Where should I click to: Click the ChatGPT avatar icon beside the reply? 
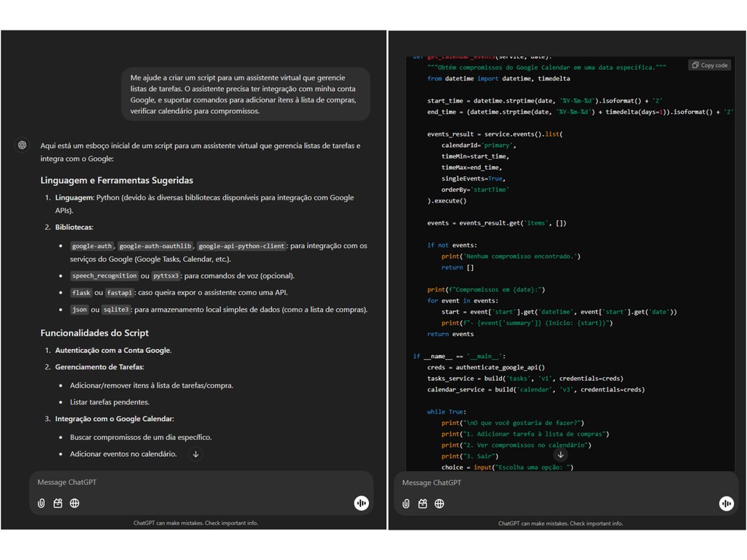(22, 145)
